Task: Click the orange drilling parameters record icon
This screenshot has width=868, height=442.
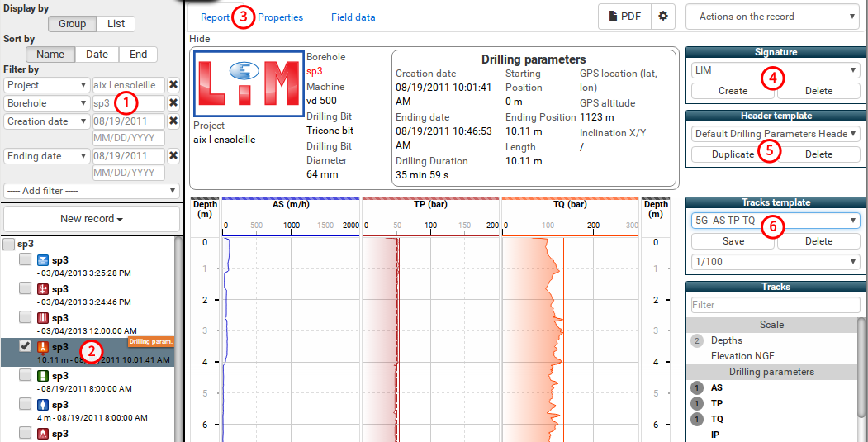Action: point(45,347)
